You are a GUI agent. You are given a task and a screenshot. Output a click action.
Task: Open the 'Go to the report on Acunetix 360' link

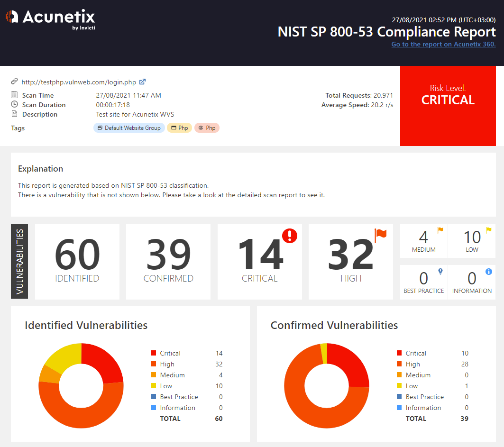point(443,45)
